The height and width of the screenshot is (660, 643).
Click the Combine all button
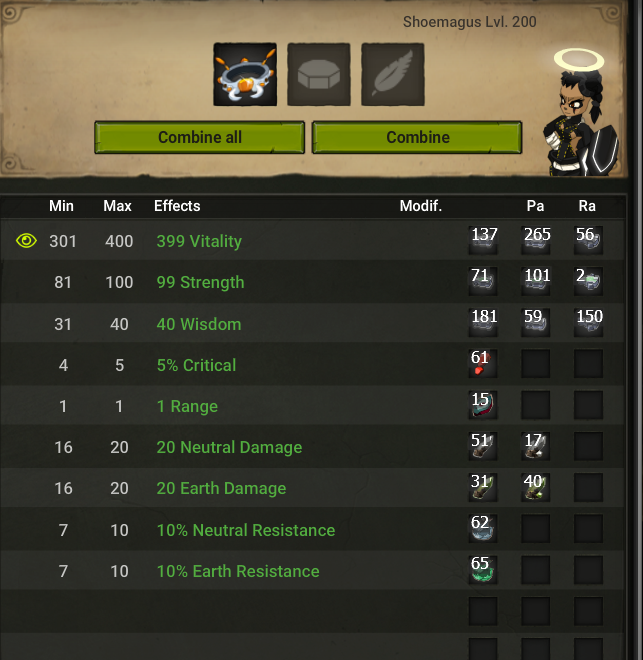(199, 137)
